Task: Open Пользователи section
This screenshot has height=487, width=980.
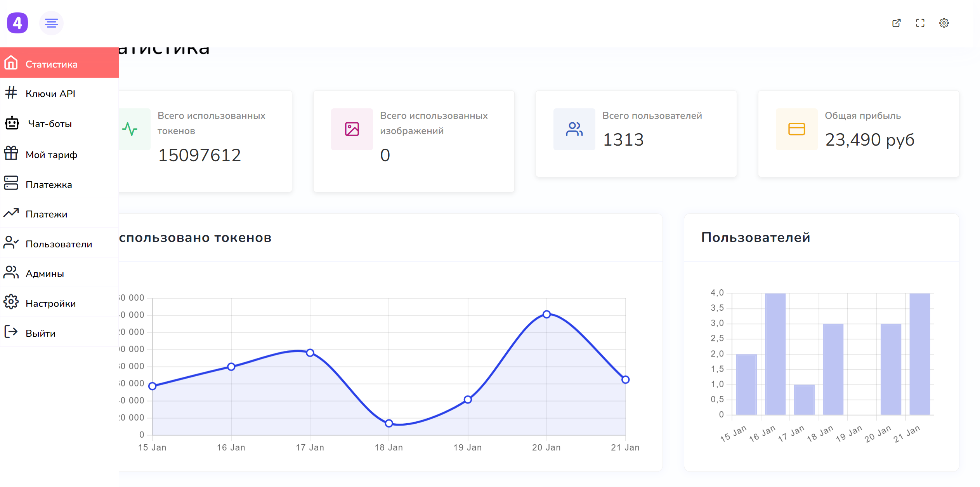Action: coord(59,244)
